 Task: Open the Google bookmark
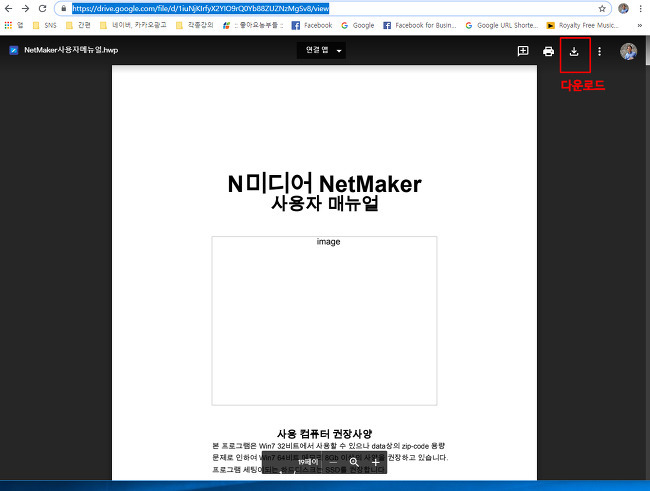[x=357, y=25]
